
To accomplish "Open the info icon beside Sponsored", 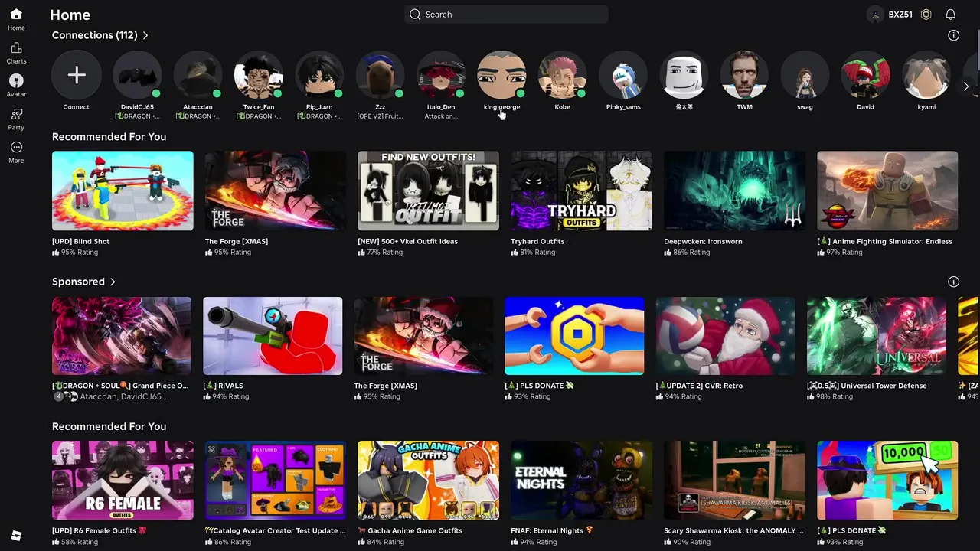I will pos(953,282).
